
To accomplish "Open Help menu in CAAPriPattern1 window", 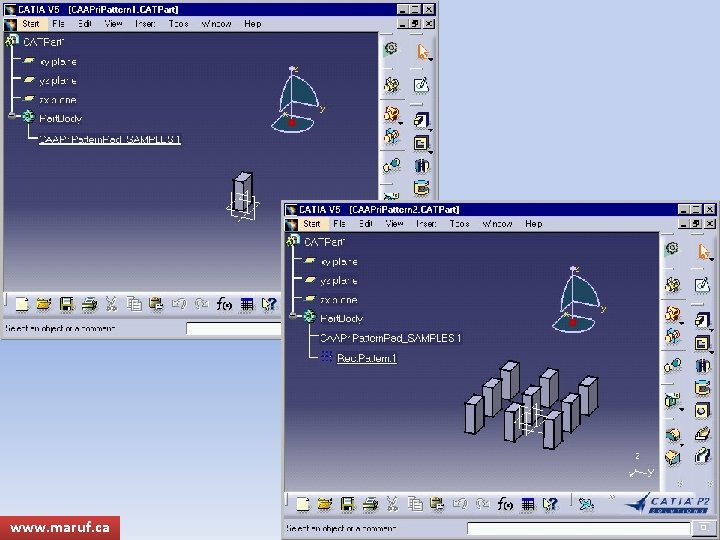I will (x=253, y=23).
